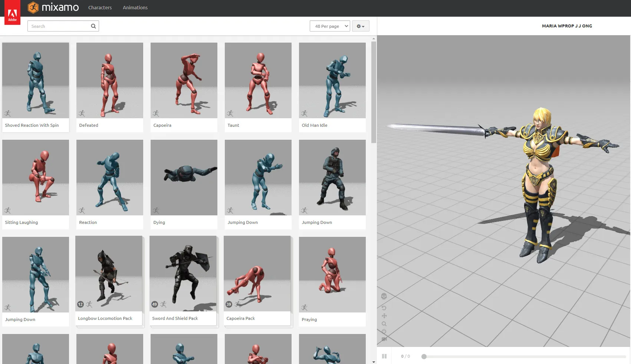
Task: Switch to the Animations tab
Action: click(135, 7)
